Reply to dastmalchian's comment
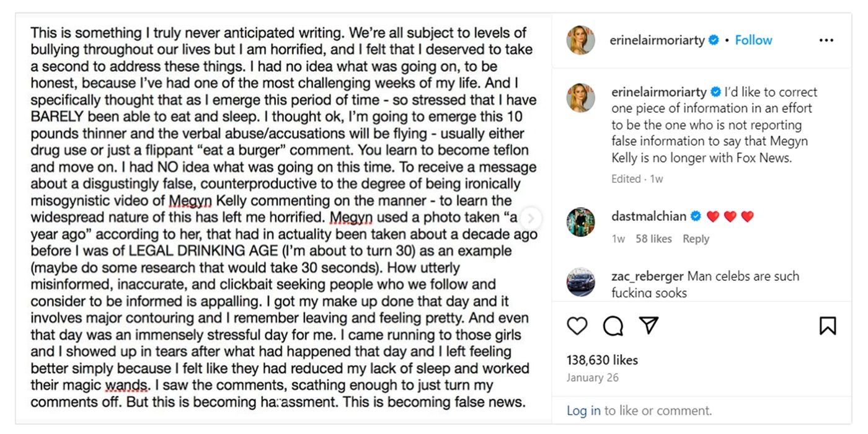The width and height of the screenshot is (868, 434). click(x=696, y=238)
